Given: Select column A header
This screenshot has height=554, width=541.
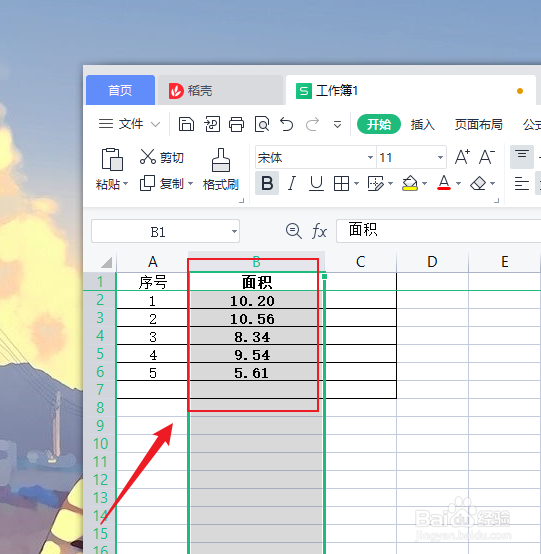Looking at the screenshot, I should click(x=152, y=262).
